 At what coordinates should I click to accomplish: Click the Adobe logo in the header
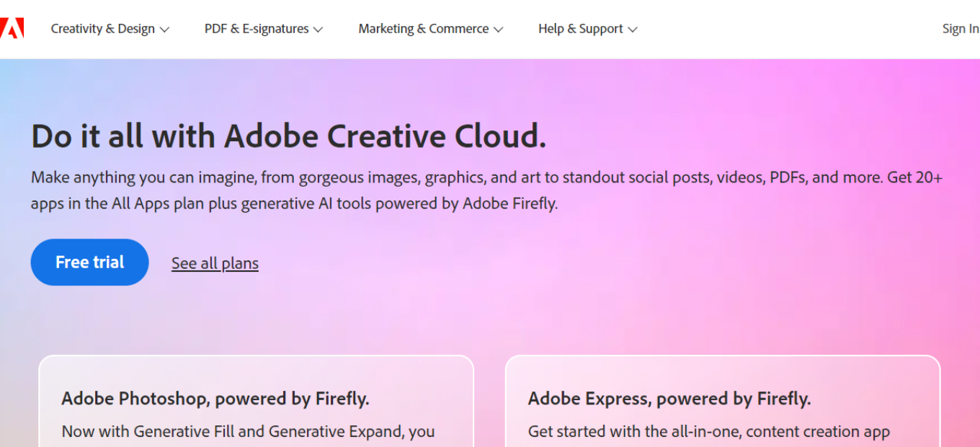coord(12,29)
